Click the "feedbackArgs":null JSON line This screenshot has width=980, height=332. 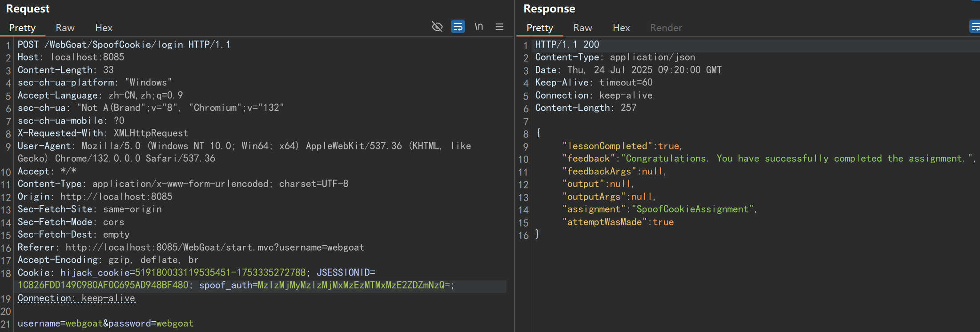click(x=615, y=171)
